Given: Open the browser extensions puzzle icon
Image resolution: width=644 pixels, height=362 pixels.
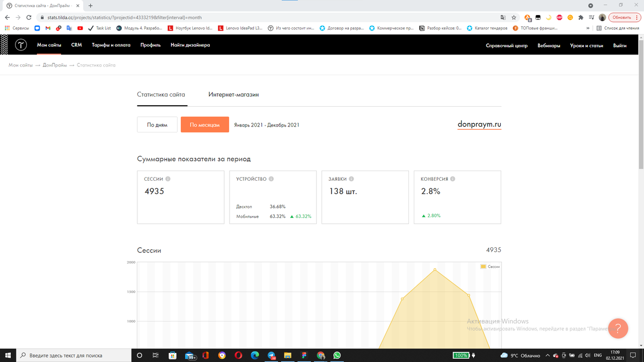Looking at the screenshot, I should click(581, 17).
